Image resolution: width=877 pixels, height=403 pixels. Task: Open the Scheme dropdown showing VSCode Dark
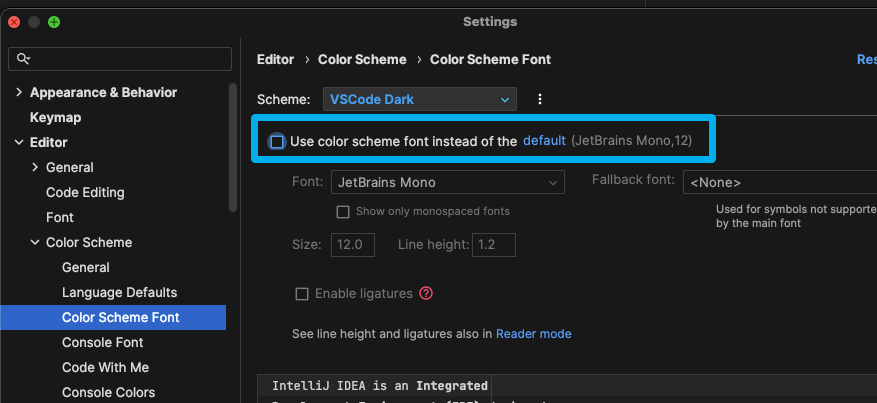(419, 99)
